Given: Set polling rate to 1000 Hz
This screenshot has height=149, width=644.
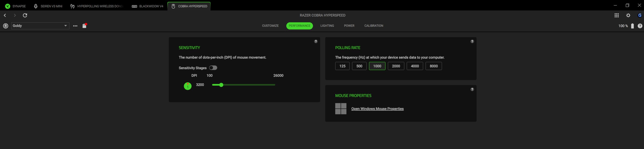Looking at the screenshot, I should [x=377, y=66].
